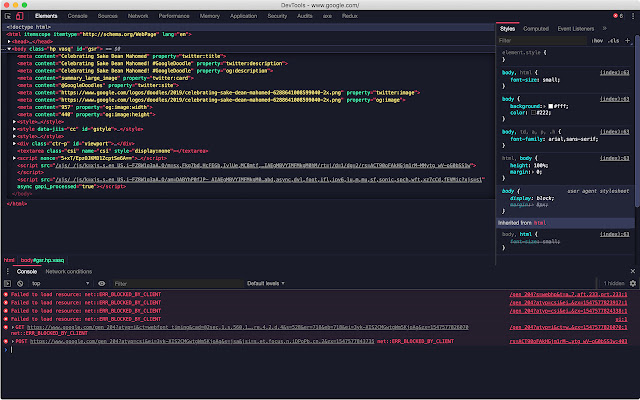Select the Console drawer tab
The image size is (640, 400).
tap(27, 271)
